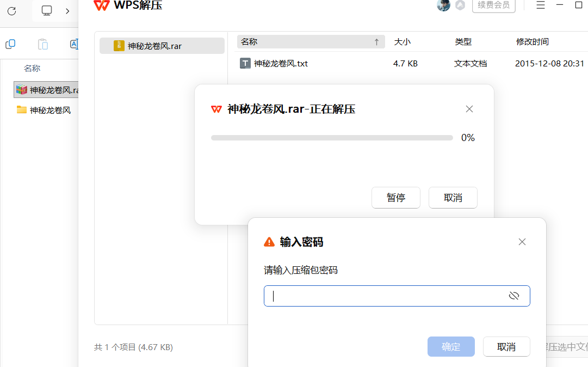Click the paste icon in explorer toolbar
Screen dimensions: 588x367
point(43,44)
